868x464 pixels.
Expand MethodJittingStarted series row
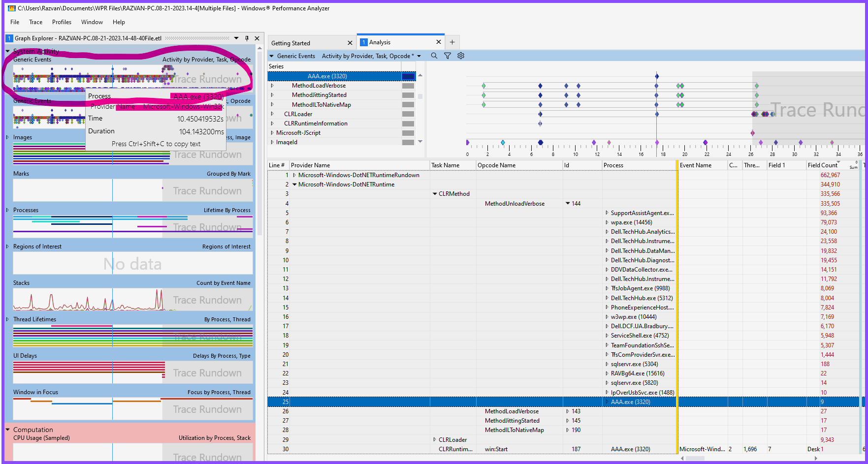[x=272, y=95]
